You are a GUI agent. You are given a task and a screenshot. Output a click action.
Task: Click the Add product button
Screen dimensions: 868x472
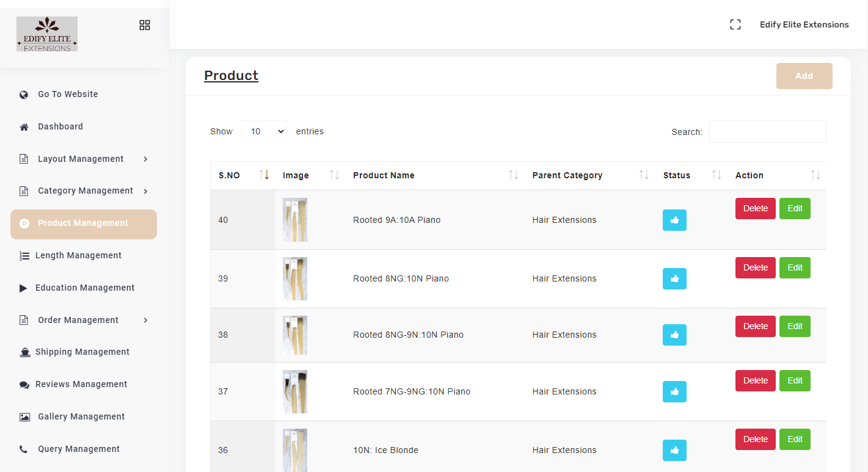point(804,76)
